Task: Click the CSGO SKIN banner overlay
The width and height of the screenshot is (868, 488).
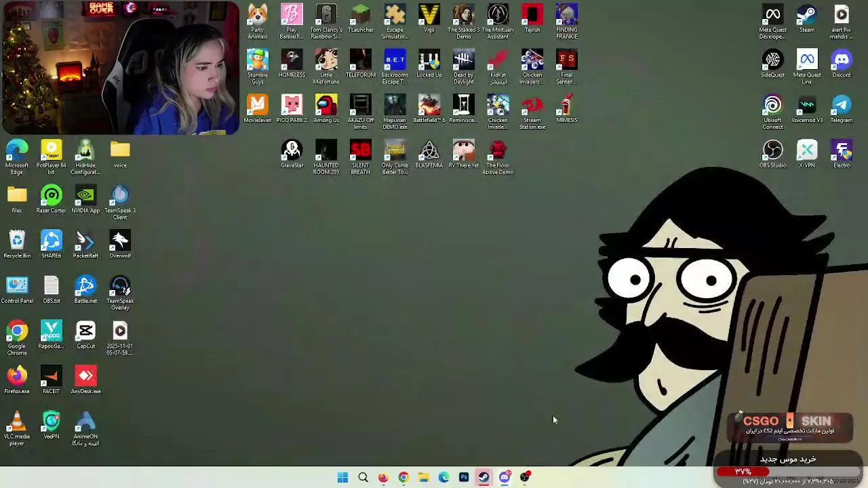Action: [789, 426]
